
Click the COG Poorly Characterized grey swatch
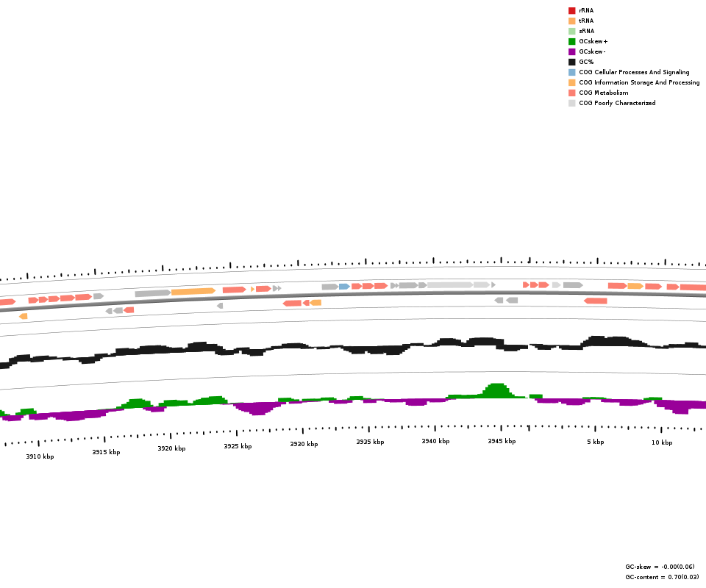572,103
